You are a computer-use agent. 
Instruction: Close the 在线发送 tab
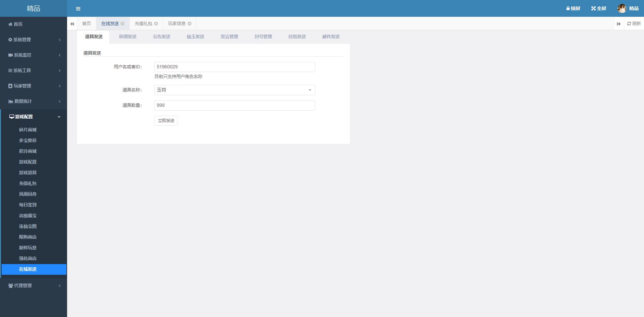click(122, 23)
